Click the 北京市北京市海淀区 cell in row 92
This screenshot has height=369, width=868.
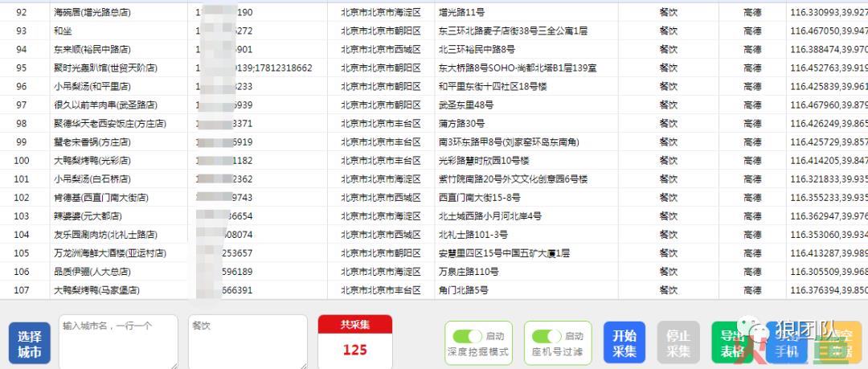pyautogui.click(x=381, y=12)
